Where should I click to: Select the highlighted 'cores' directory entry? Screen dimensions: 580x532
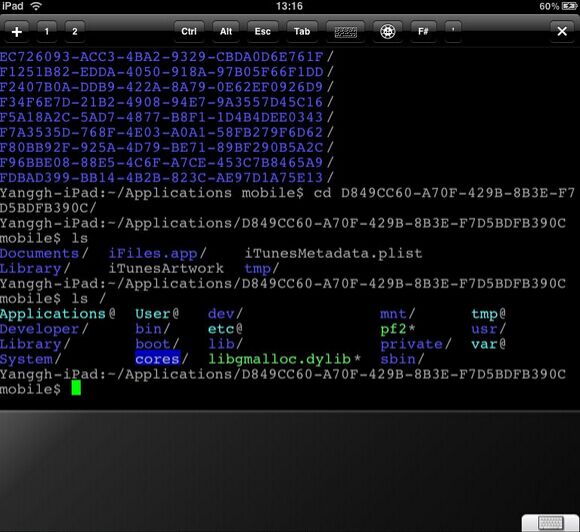[158, 359]
